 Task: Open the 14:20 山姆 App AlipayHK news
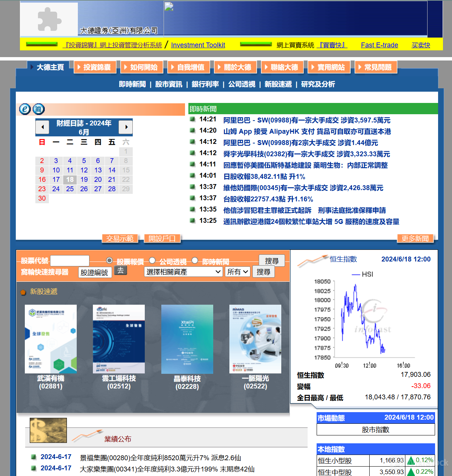(x=307, y=131)
